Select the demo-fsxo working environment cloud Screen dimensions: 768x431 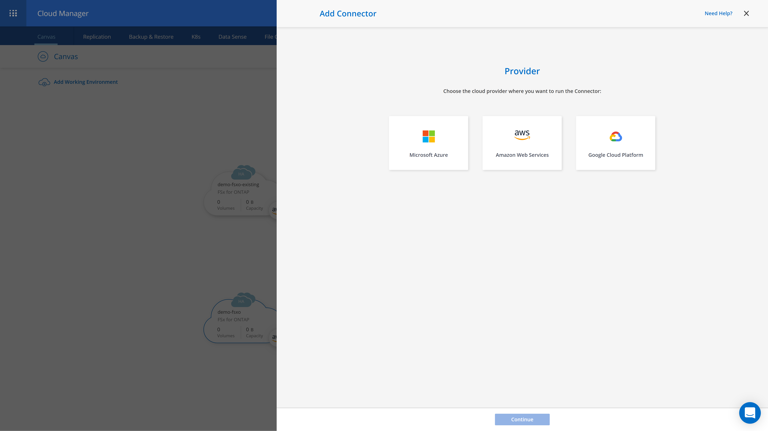click(240, 317)
